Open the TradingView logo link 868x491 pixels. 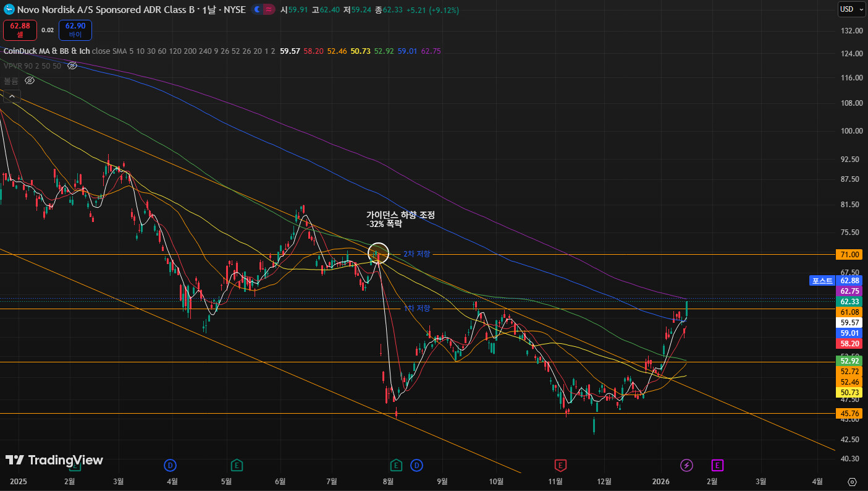(54, 460)
